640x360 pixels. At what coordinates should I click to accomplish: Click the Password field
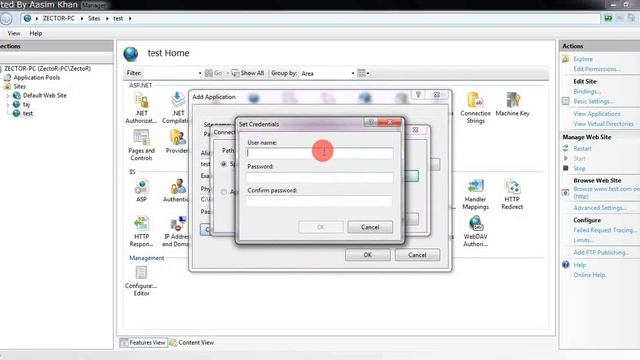tap(320, 177)
